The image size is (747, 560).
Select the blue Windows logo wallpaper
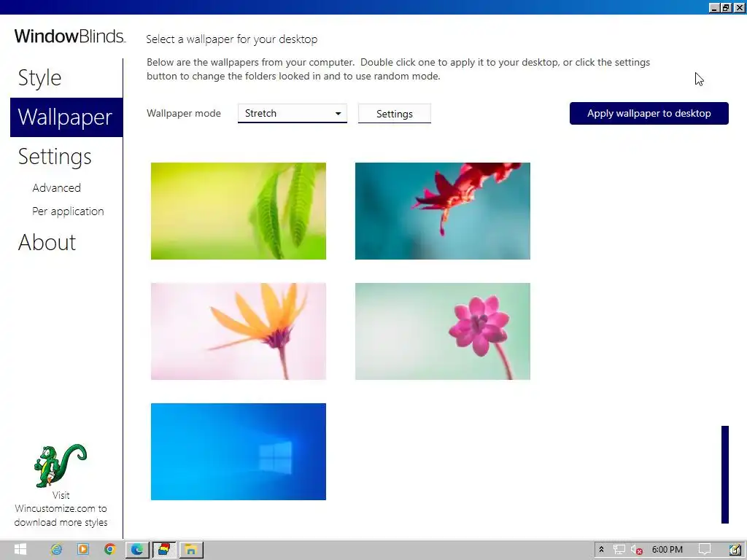click(x=239, y=451)
